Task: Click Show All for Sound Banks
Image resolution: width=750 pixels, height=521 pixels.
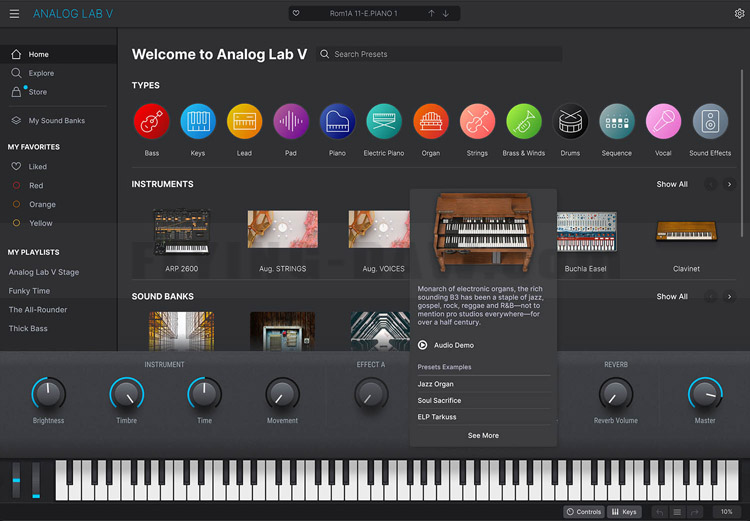Action: point(672,297)
